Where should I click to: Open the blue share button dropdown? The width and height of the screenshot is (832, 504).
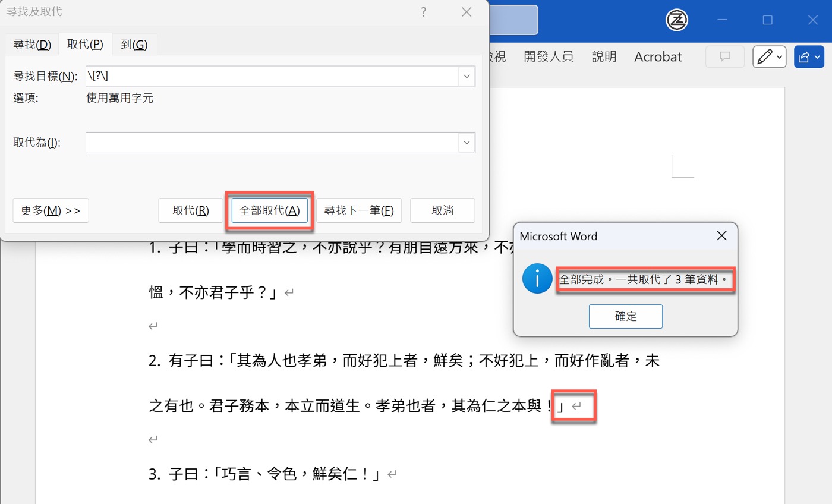tap(809, 56)
